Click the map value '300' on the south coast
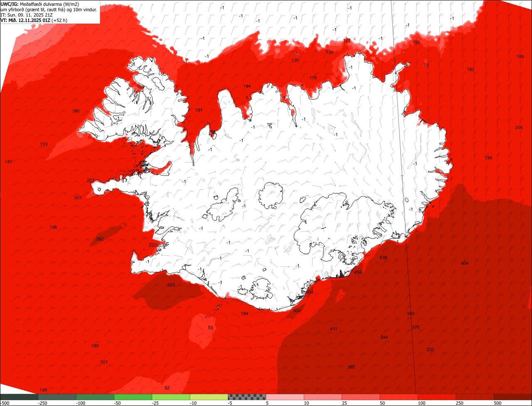The image size is (532, 406). 297,311
